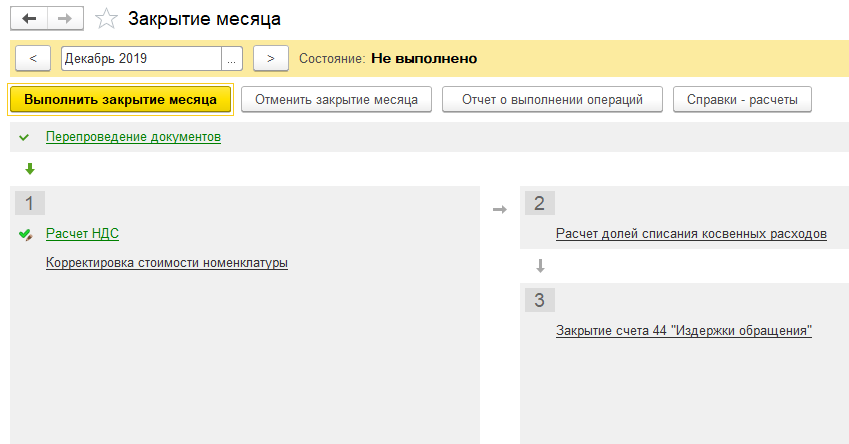
Task: Go to next month period
Action: tap(271, 59)
